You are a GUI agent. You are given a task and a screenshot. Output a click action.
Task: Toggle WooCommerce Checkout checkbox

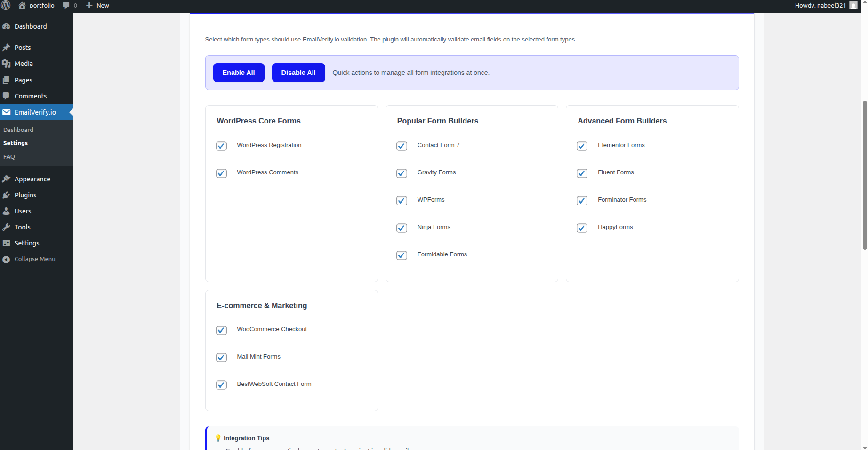click(221, 330)
